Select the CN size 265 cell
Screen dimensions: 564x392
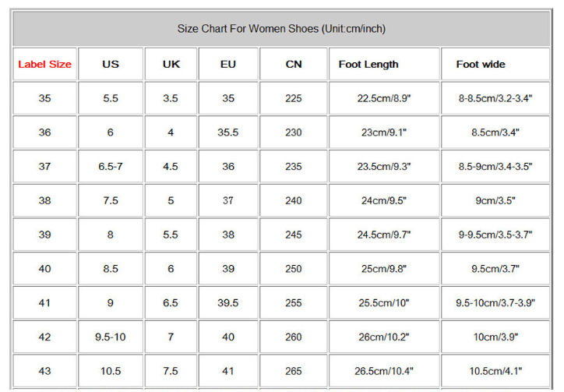(293, 372)
